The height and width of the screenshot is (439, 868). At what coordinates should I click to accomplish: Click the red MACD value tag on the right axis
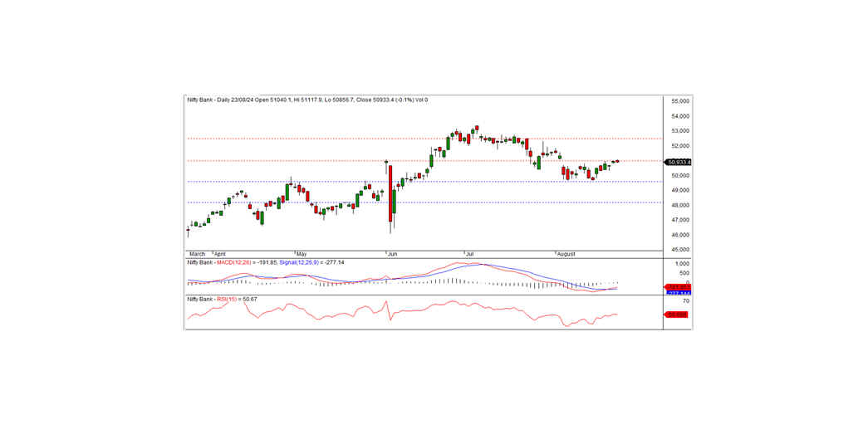pyautogui.click(x=678, y=287)
